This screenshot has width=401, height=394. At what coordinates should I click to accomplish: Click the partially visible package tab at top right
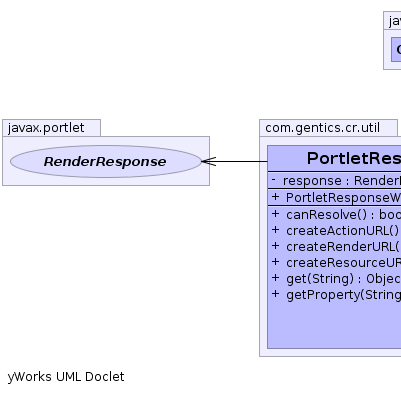(392, 21)
